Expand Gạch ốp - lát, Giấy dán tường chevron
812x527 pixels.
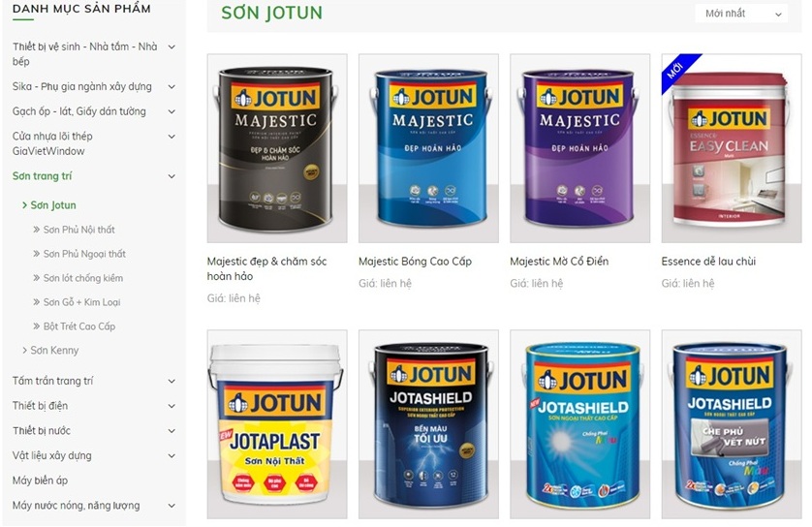[x=172, y=111]
